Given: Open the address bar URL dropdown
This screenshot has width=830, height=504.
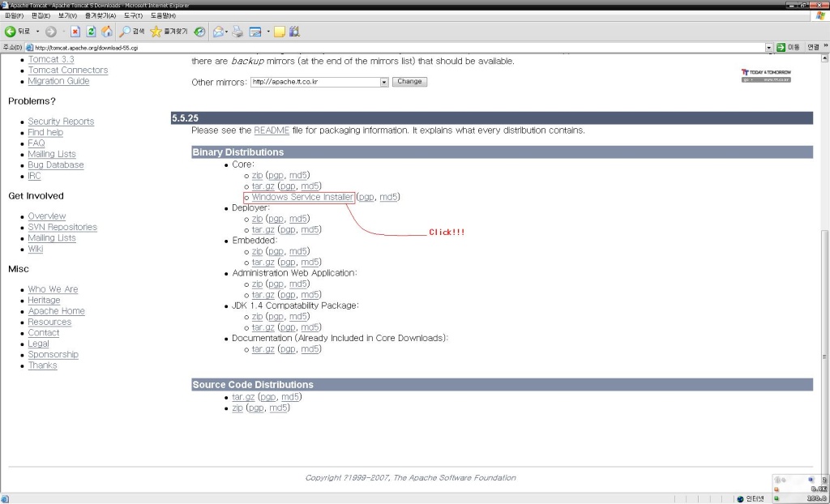Looking at the screenshot, I should [769, 48].
